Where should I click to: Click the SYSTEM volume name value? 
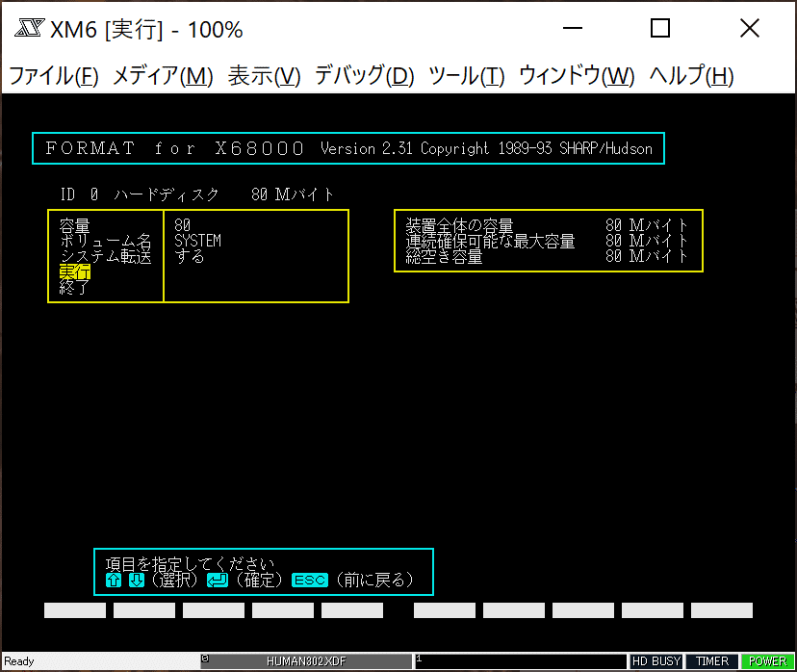(197, 241)
